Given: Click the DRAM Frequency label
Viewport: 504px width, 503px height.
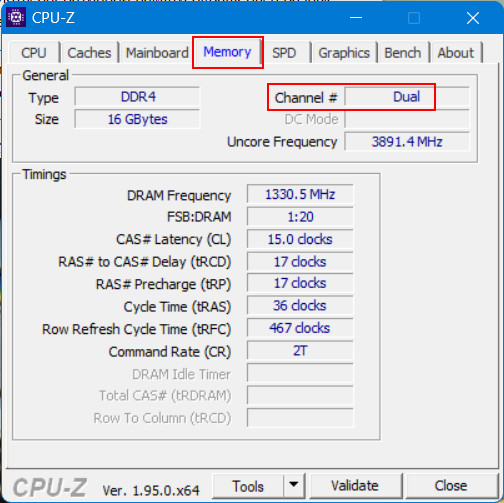Looking at the screenshot, I should click(179, 195).
